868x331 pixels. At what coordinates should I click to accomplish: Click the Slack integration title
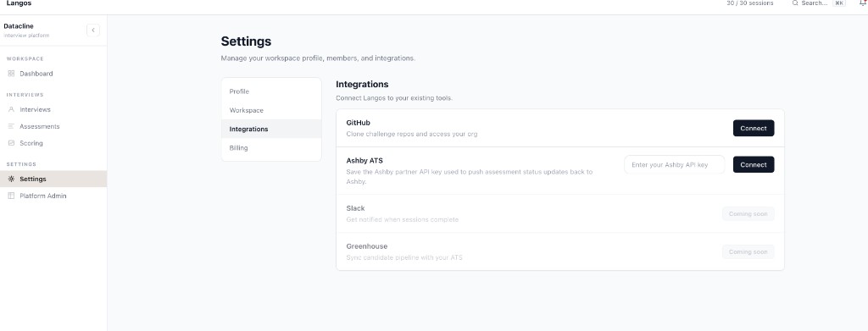355,208
